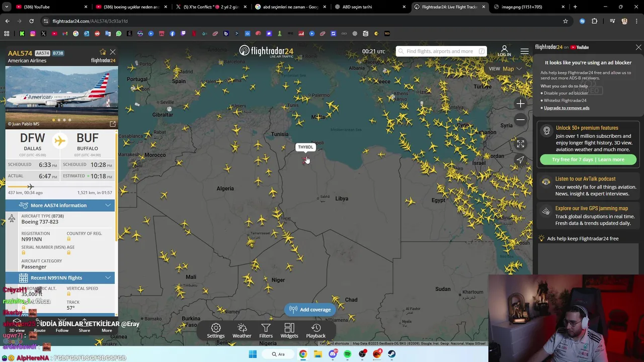Favorite flight AAL574 with the star icon

[103, 52]
